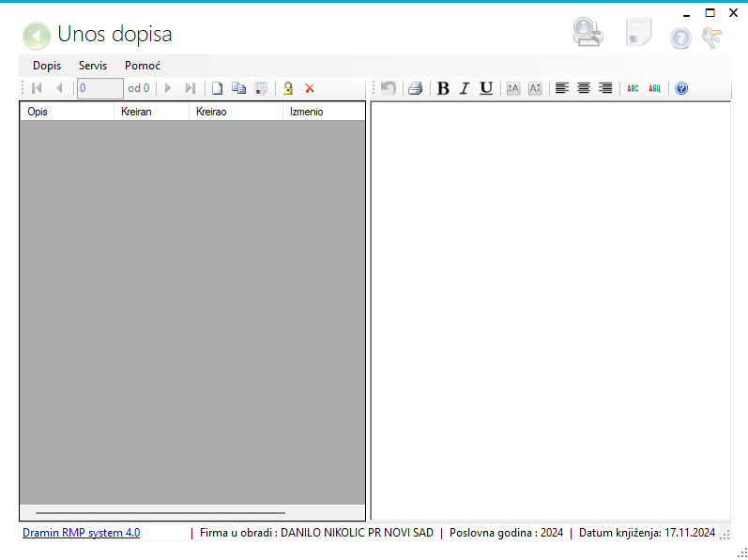The image size is (748, 560).
Task: Open the Dramin RMP system 4.0 link
Action: 81,533
